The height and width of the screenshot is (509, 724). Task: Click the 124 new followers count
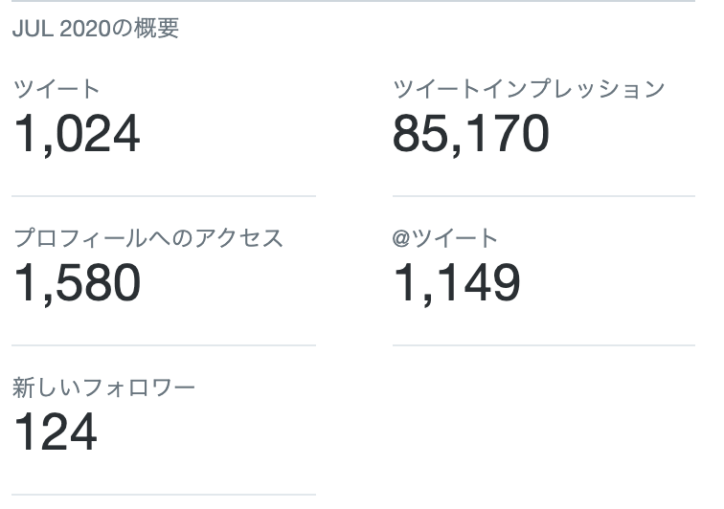click(56, 432)
